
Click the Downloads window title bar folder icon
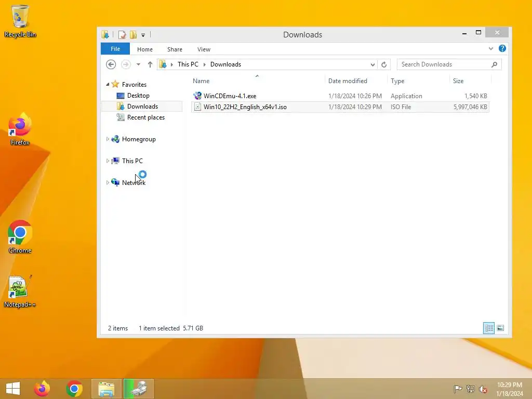click(x=105, y=35)
